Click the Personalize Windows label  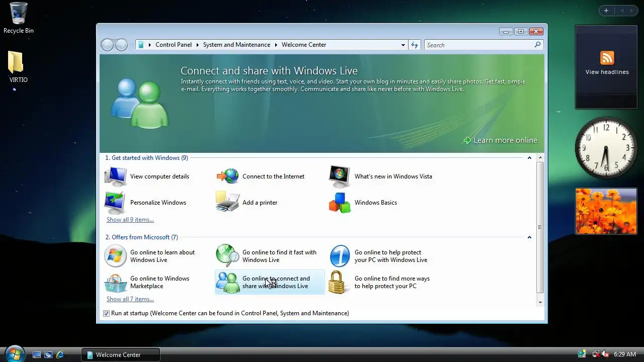click(x=158, y=203)
